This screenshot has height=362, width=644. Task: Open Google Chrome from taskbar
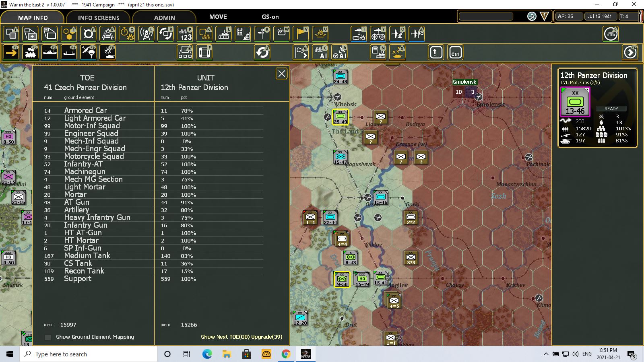pyautogui.click(x=286, y=354)
